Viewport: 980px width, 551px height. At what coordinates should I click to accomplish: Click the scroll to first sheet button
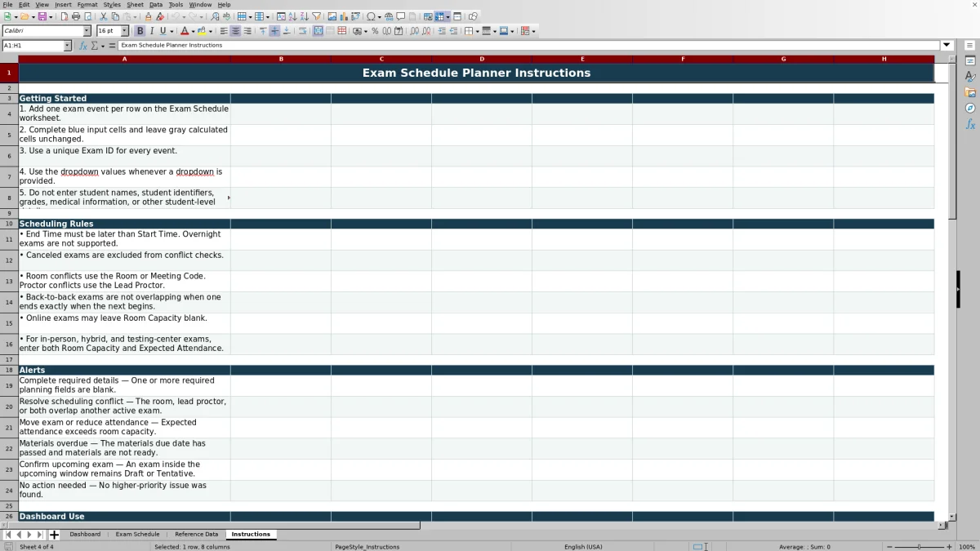coord(7,535)
